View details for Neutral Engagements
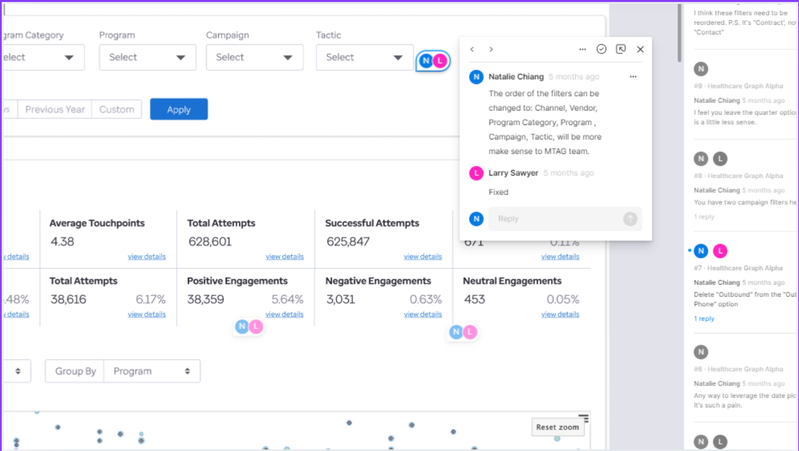The height and width of the screenshot is (451, 799). [560, 314]
